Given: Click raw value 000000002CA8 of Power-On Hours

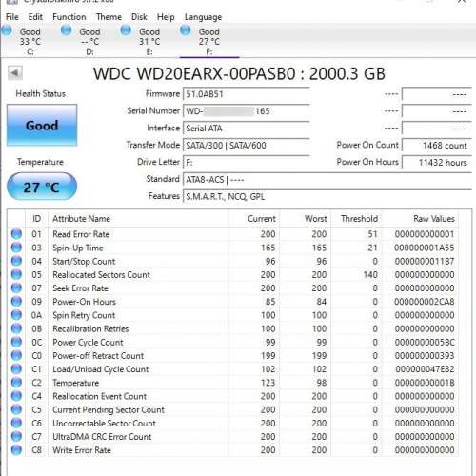Looking at the screenshot, I should click(425, 302).
